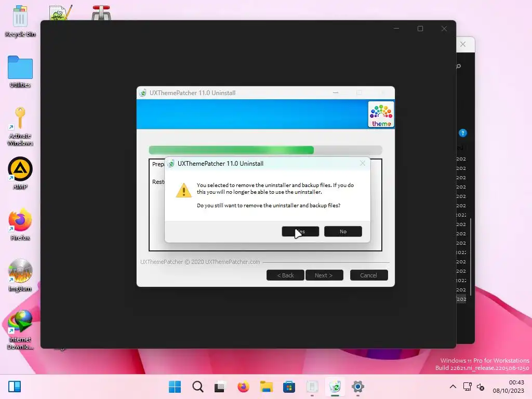Viewport: 532px width, 399px height.
Task: Select the Internet Download Manager shortcut
Action: point(20,330)
